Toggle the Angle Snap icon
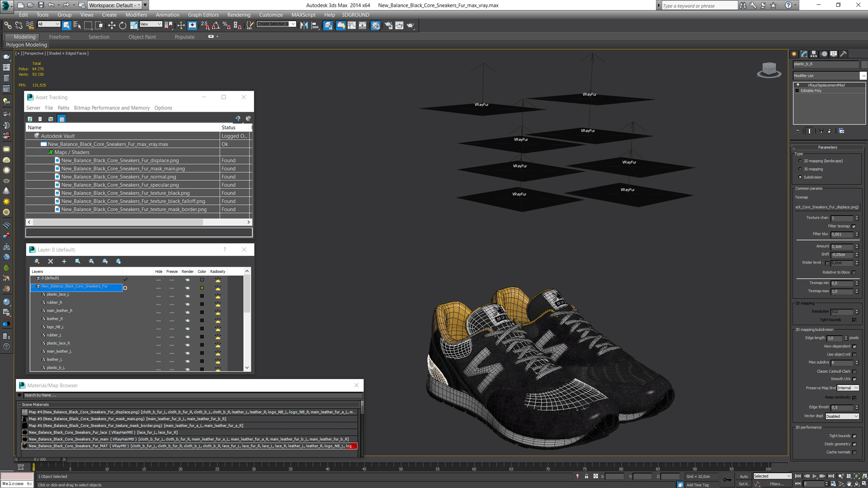868x488 pixels. [x=216, y=25]
